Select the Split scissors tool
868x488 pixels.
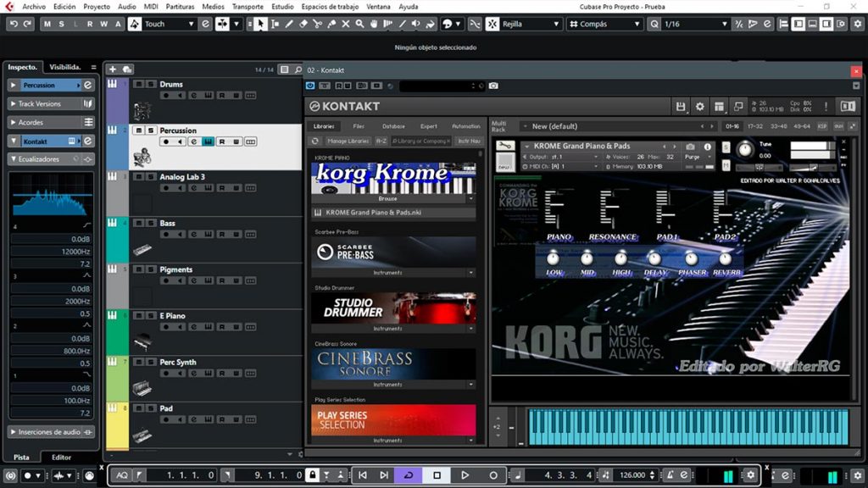pos(317,24)
